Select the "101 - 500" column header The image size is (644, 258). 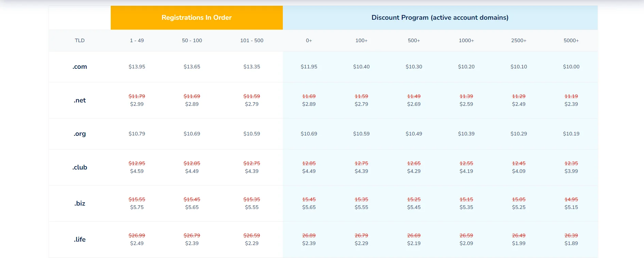pos(252,41)
